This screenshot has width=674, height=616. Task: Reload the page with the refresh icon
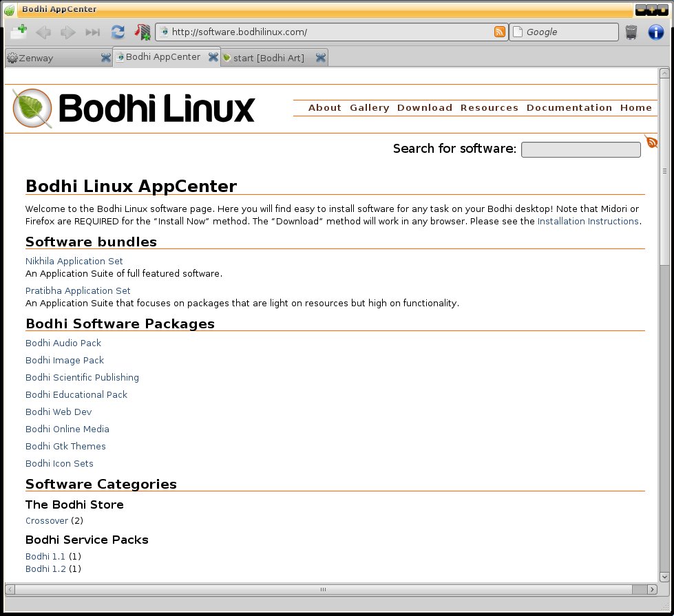click(117, 32)
